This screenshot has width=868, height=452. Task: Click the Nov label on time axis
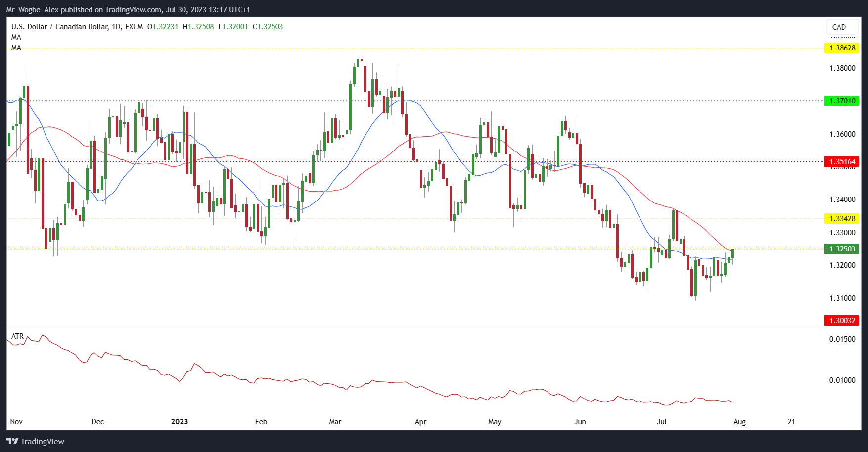point(16,422)
